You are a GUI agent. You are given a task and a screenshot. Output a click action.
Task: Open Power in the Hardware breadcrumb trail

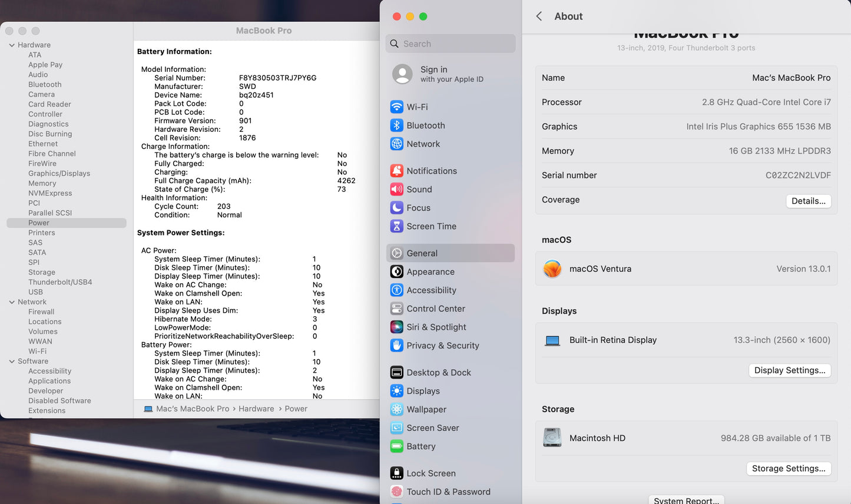296,408
